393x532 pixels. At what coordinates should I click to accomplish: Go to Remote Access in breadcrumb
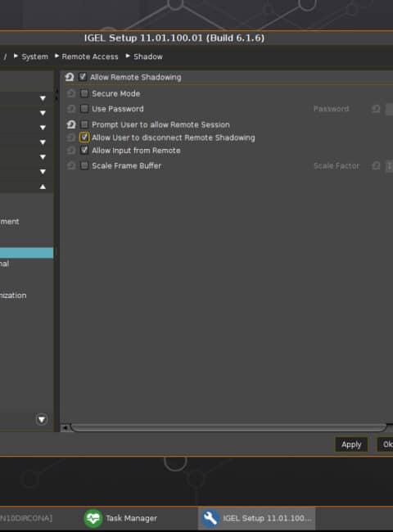(x=90, y=56)
